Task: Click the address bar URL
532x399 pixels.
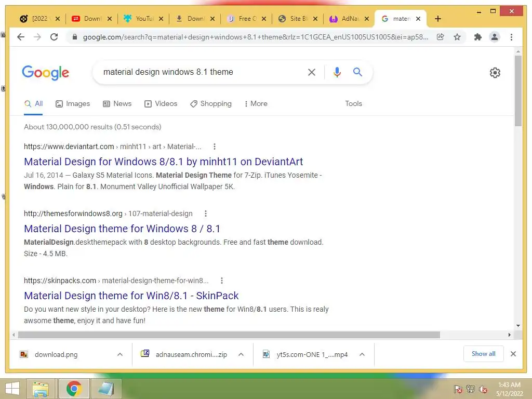Action: coord(255,37)
